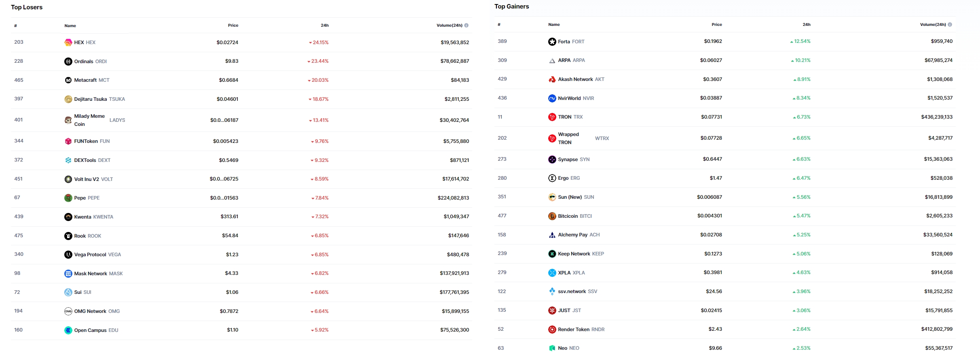Image resolution: width=980 pixels, height=353 pixels.
Task: Click the TRON red logo icon
Action: coord(552,117)
